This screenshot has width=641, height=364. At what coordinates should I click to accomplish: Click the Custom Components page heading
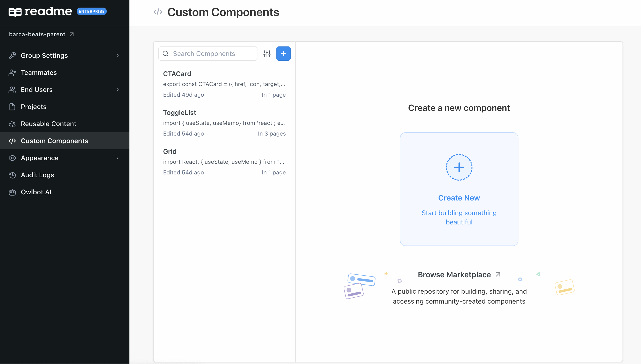point(223,12)
